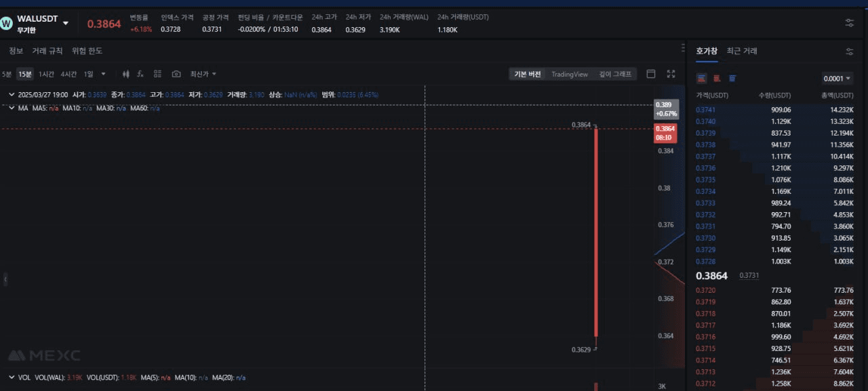The image size is (868, 391).
Task: Click the grid layout icon in chart toolbar
Action: coord(157,74)
